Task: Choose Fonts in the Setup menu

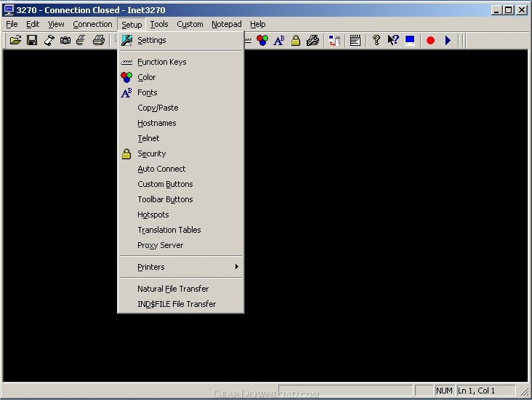Action: (181, 92)
